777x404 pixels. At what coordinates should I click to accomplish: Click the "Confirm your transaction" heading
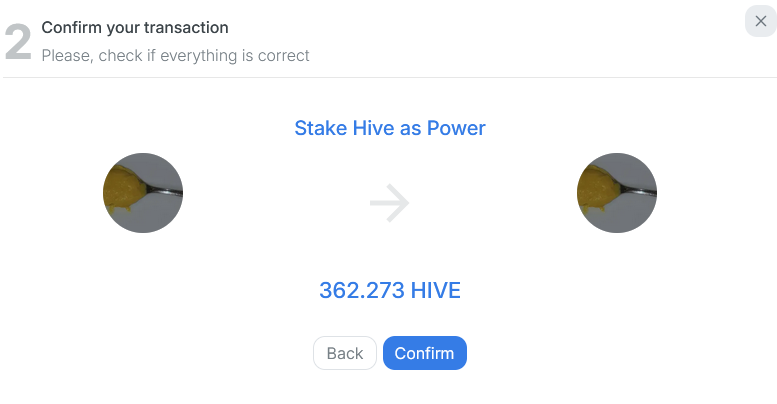(x=135, y=28)
